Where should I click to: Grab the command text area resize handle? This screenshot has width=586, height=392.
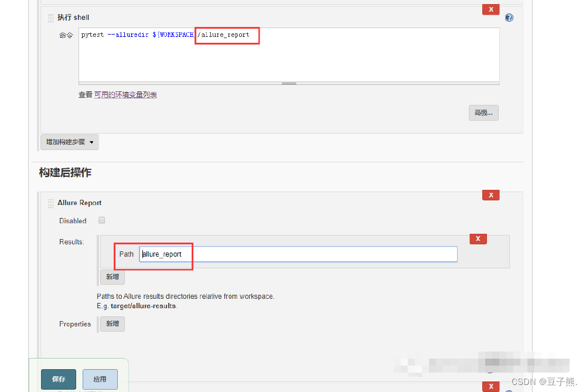click(289, 84)
